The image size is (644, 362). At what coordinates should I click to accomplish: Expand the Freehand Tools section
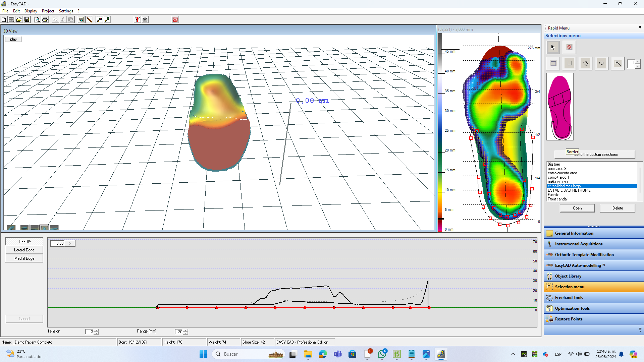[x=569, y=298]
